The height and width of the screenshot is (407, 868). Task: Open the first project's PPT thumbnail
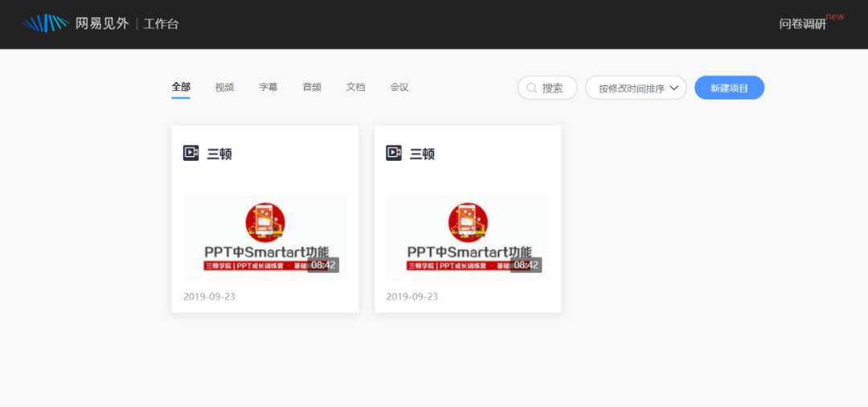coord(265,237)
